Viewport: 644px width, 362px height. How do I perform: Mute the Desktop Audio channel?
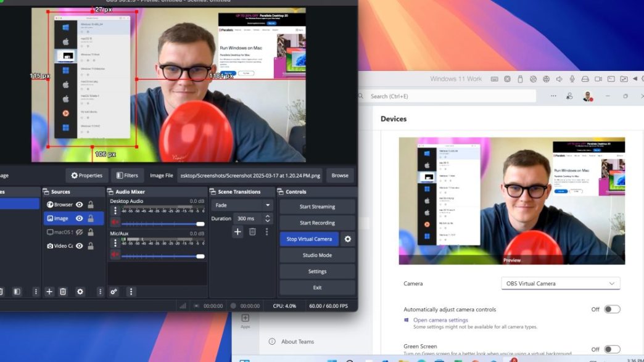click(115, 223)
